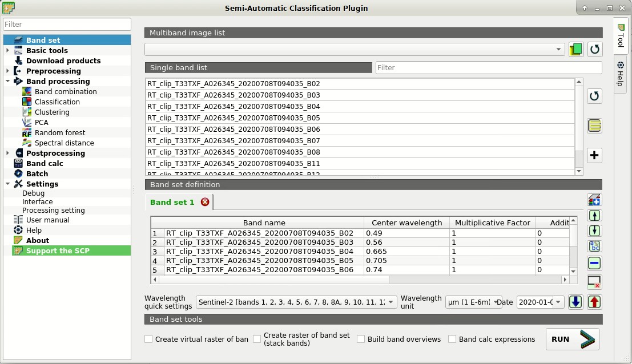Create a new band set with the add icon

click(594, 200)
